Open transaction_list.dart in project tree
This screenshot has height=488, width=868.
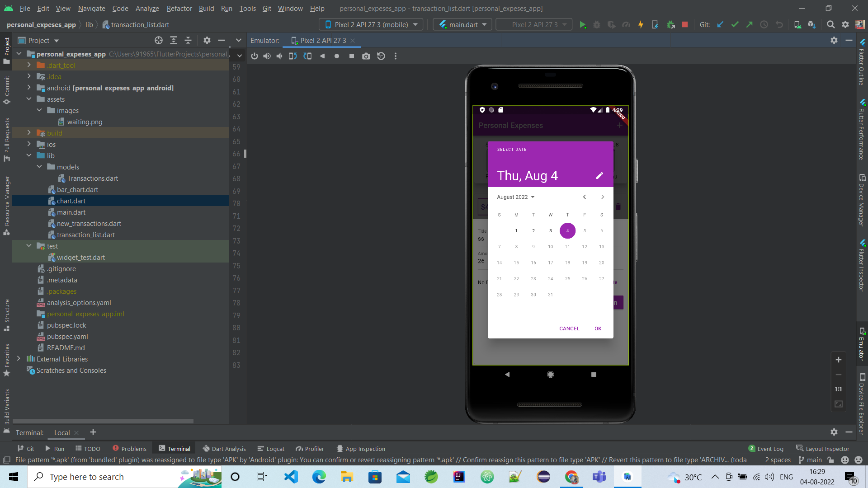(86, 235)
